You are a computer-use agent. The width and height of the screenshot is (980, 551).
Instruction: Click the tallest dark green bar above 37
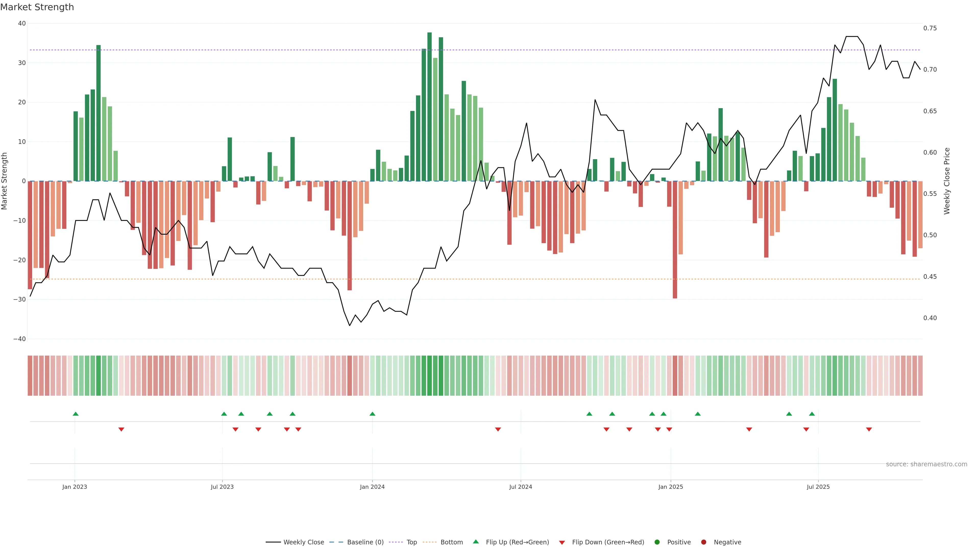pyautogui.click(x=430, y=106)
